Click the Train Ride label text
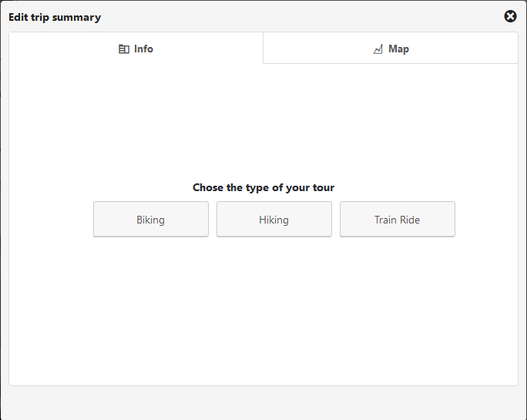Image resolution: width=527 pixels, height=420 pixels. click(x=398, y=220)
